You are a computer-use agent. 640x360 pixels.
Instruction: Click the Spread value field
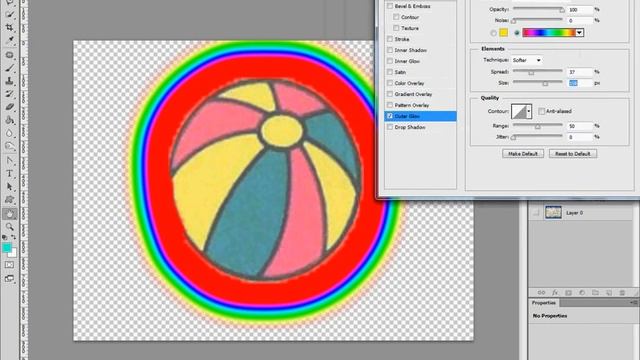580,72
